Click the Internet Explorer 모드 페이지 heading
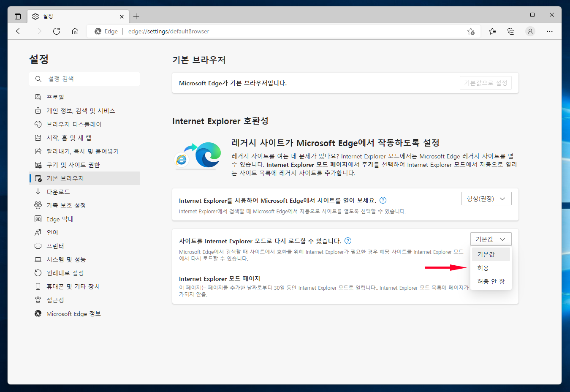This screenshot has width=570, height=392. pyautogui.click(x=220, y=279)
